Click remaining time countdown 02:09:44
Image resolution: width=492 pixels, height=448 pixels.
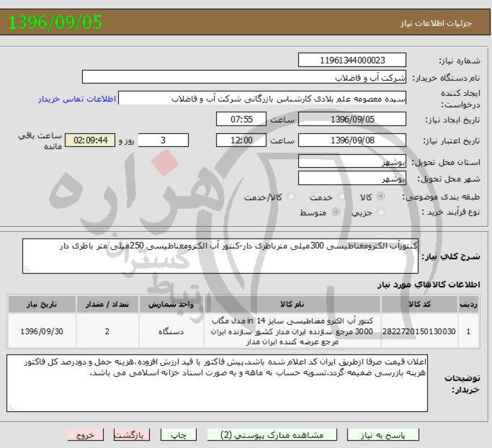[90, 140]
